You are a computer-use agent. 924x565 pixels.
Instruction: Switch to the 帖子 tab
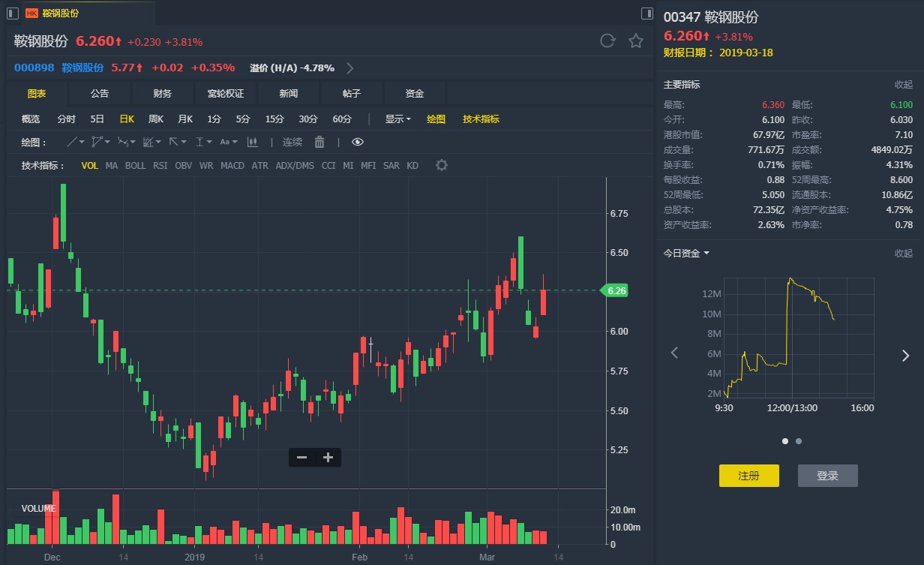(352, 94)
